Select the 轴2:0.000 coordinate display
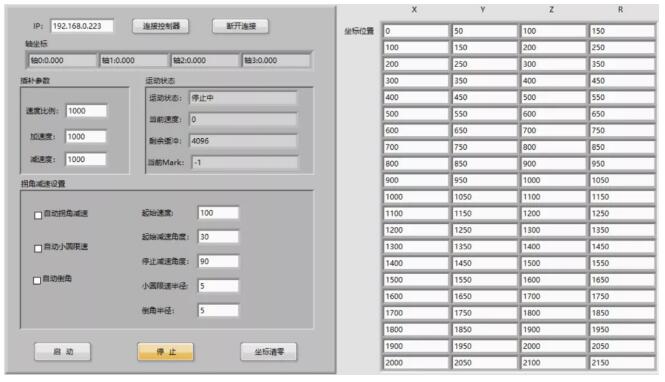 coord(205,61)
